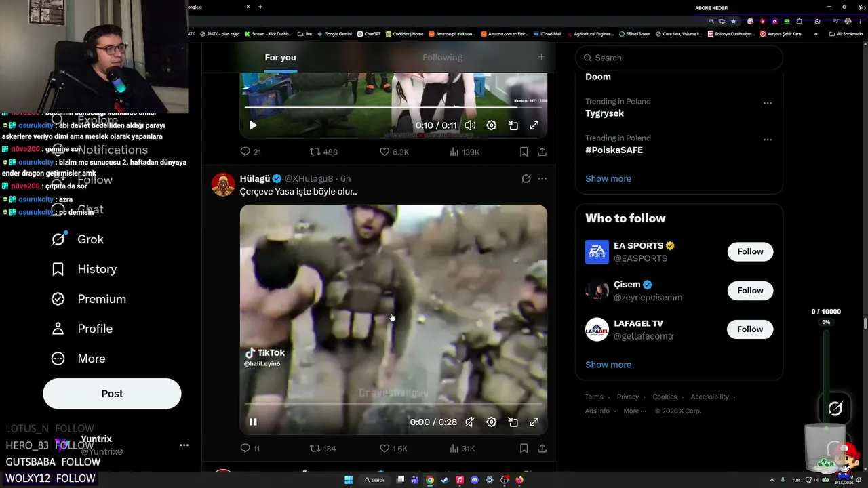
Task: Unmute the Hülagü 0:28 video
Action: tap(470, 422)
